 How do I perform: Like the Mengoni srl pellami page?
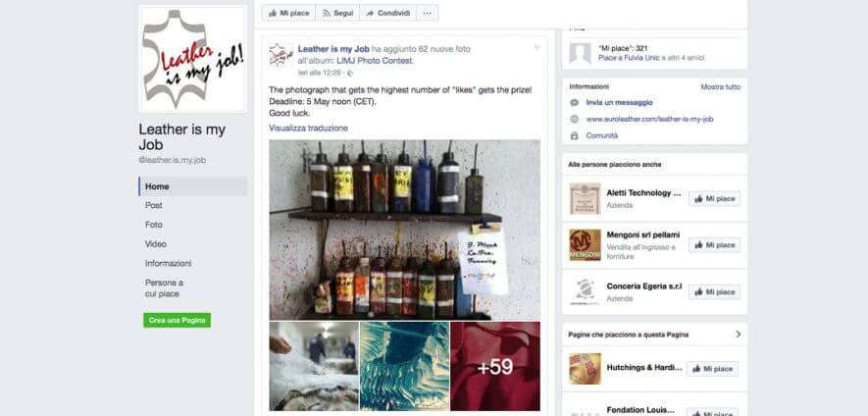[714, 245]
